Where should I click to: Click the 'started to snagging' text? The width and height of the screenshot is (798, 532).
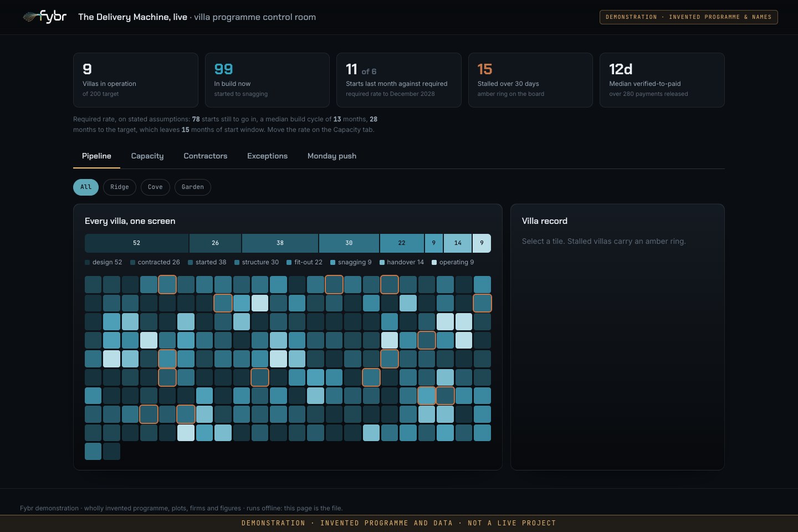[x=241, y=94]
